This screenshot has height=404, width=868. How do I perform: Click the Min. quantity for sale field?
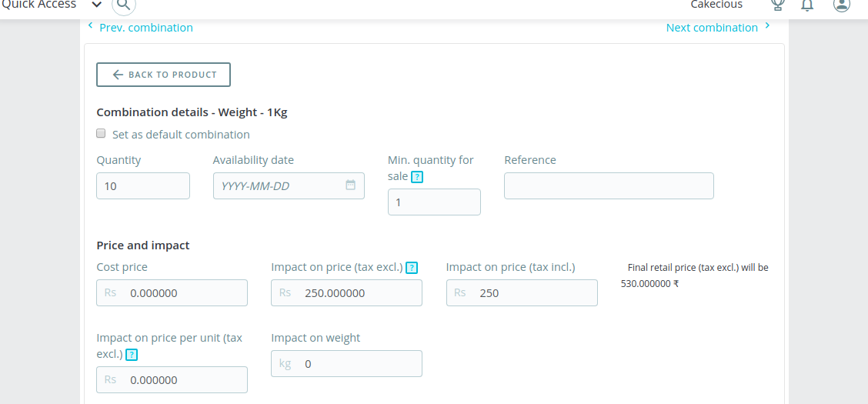tap(434, 202)
